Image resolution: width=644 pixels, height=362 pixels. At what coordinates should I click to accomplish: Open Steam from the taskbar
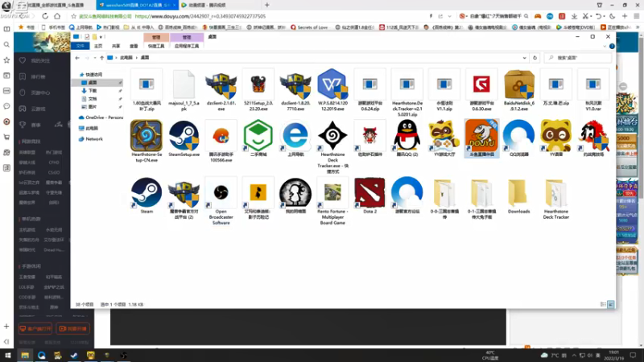pos(74,356)
